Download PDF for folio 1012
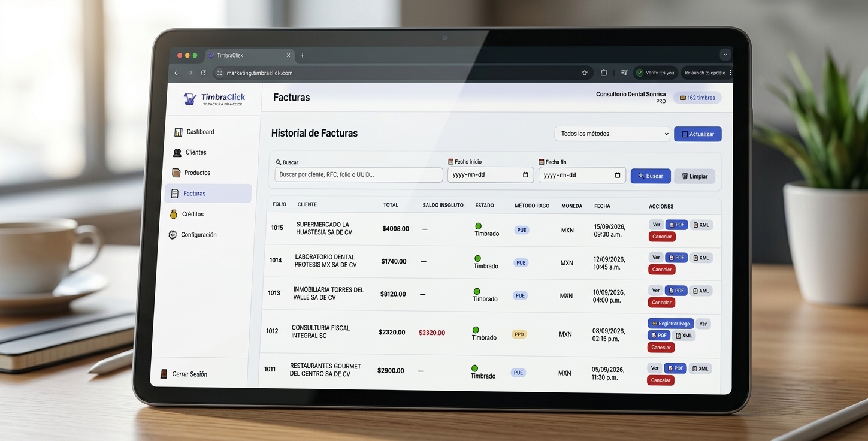The height and width of the screenshot is (441, 868). click(658, 336)
